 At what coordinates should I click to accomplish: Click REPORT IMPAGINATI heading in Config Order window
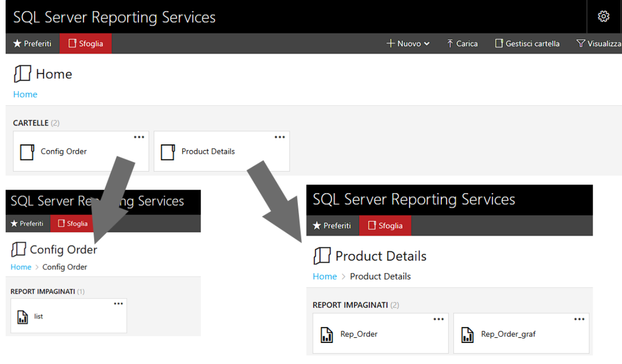pos(43,292)
